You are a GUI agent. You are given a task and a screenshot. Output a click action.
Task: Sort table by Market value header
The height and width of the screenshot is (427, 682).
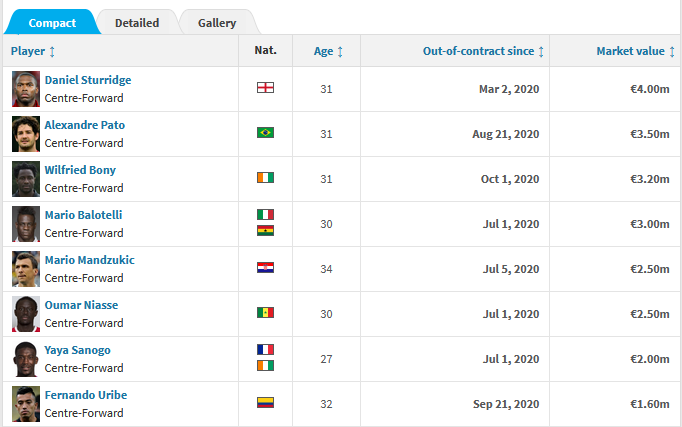635,51
